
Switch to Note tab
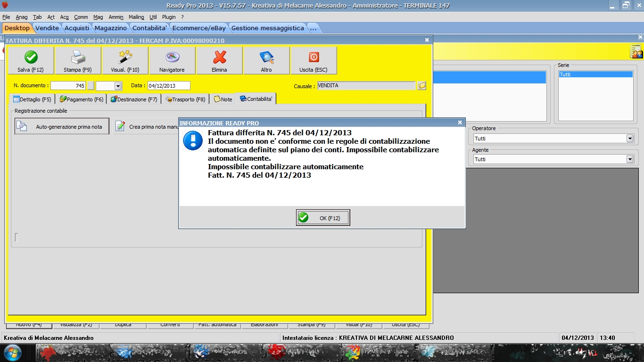(223, 99)
